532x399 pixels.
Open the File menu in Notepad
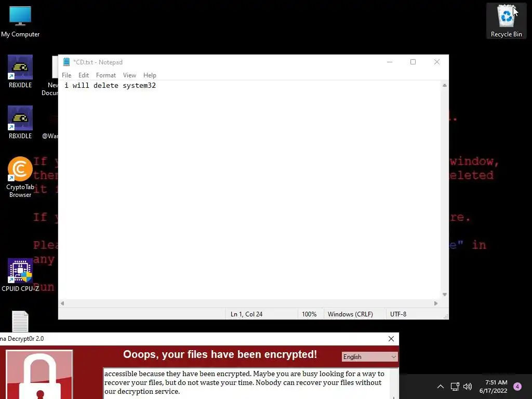(x=66, y=75)
